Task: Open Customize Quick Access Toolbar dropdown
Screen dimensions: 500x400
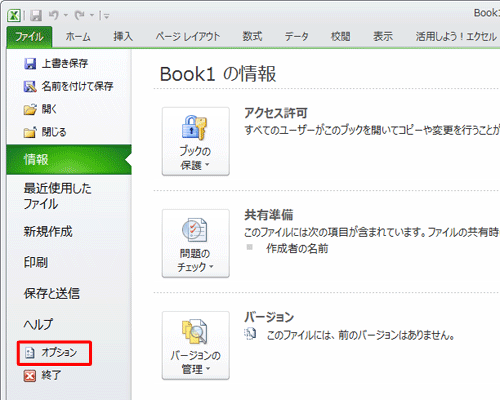Action: pyautogui.click(x=106, y=15)
